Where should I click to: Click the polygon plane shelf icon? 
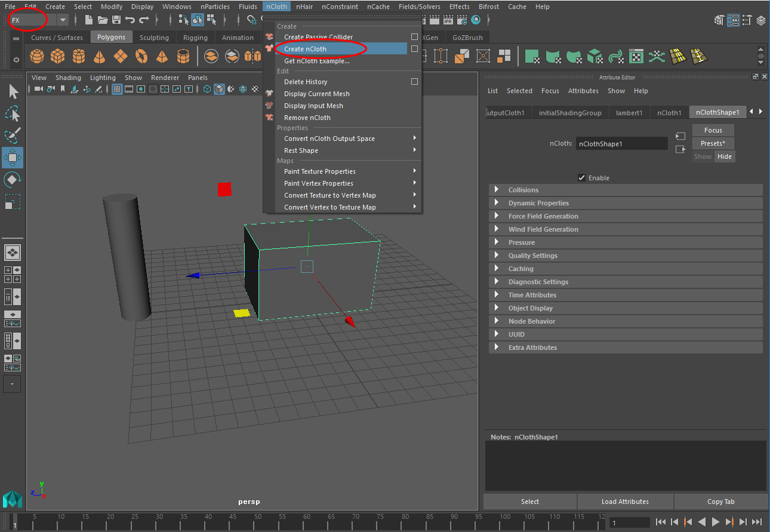(121, 57)
